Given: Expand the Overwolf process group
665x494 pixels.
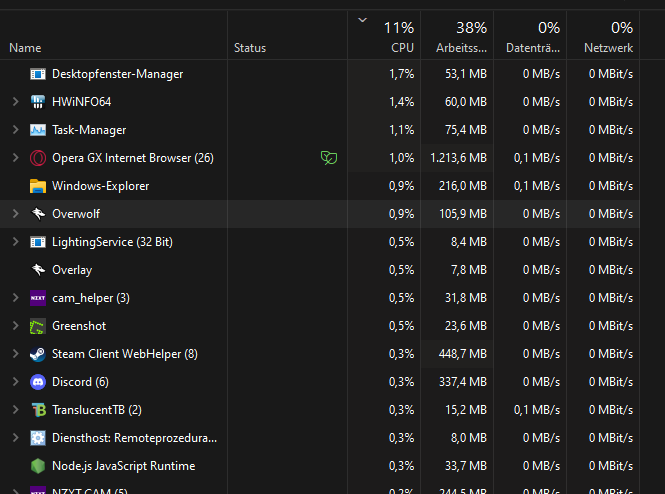Looking at the screenshot, I should pos(16,214).
